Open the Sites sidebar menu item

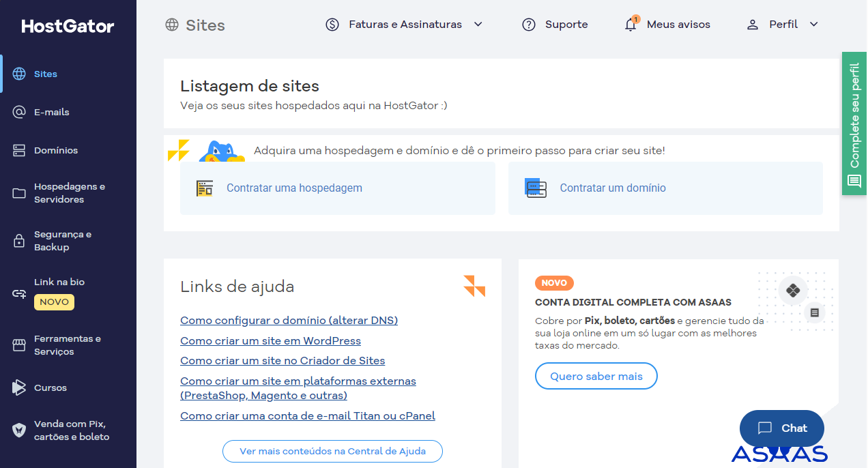tap(68, 74)
